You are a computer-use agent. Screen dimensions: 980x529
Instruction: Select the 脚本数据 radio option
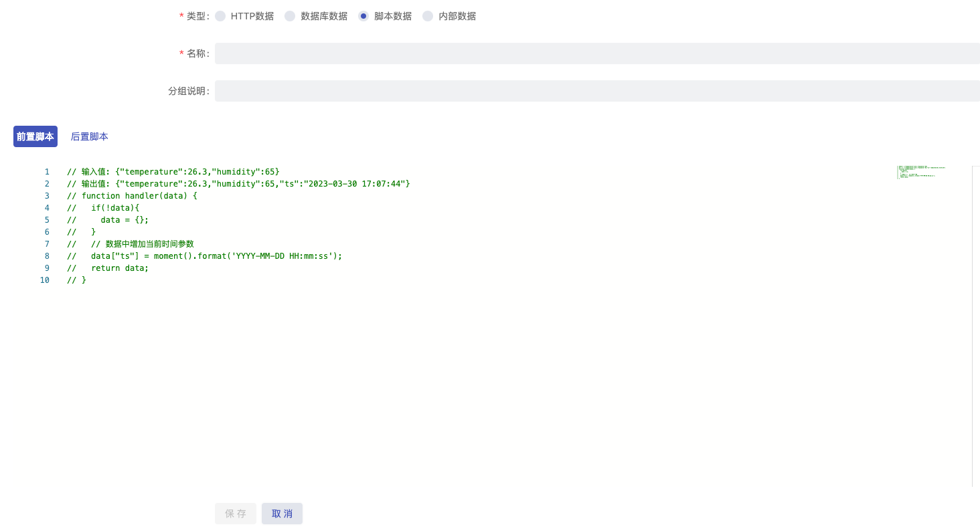363,16
